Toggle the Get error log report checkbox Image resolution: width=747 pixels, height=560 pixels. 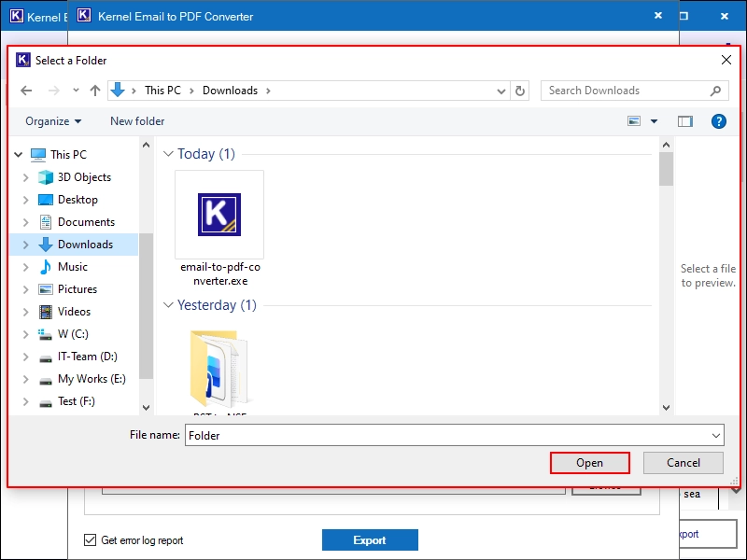point(90,540)
